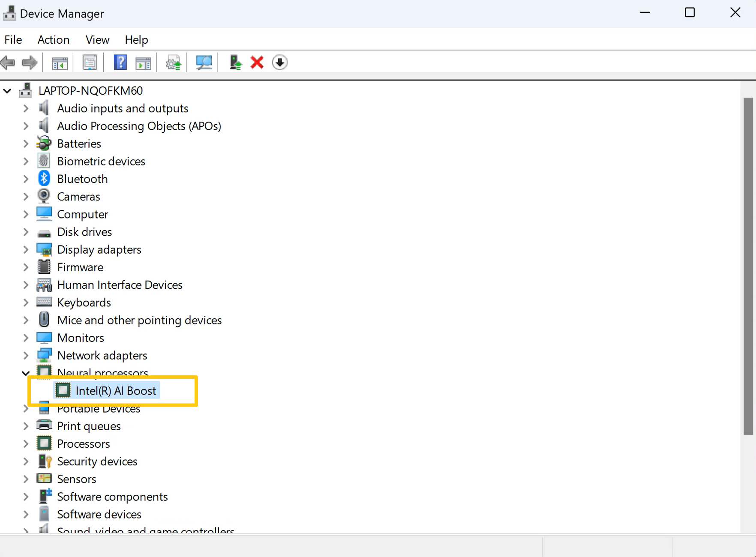Expand the Display adapters category
The image size is (756, 557).
(26, 249)
